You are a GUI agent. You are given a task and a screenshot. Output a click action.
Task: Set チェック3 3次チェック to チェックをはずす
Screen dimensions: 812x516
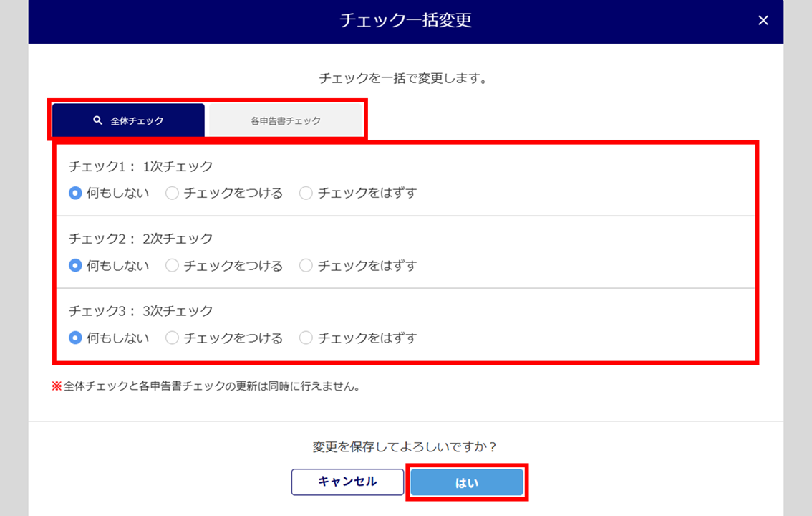[306, 338]
